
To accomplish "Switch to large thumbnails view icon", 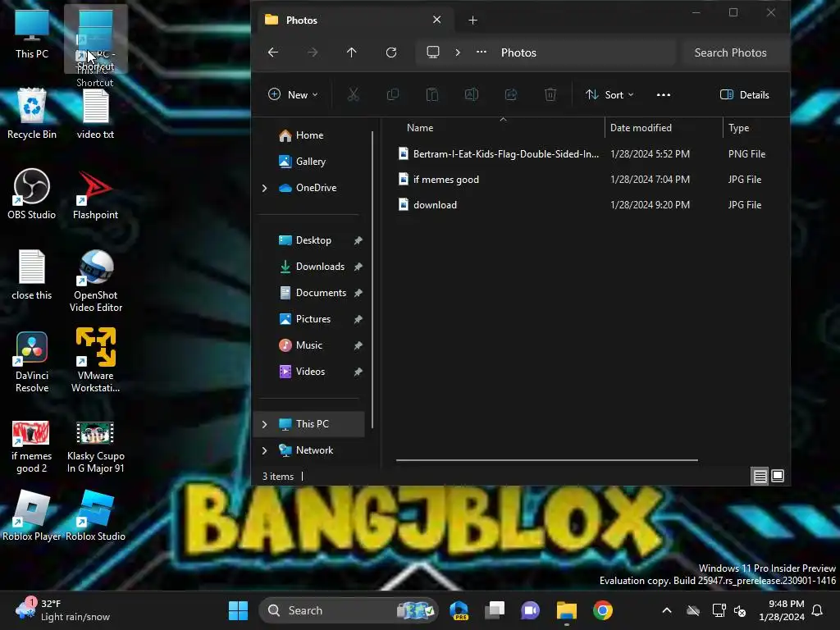I will click(778, 476).
